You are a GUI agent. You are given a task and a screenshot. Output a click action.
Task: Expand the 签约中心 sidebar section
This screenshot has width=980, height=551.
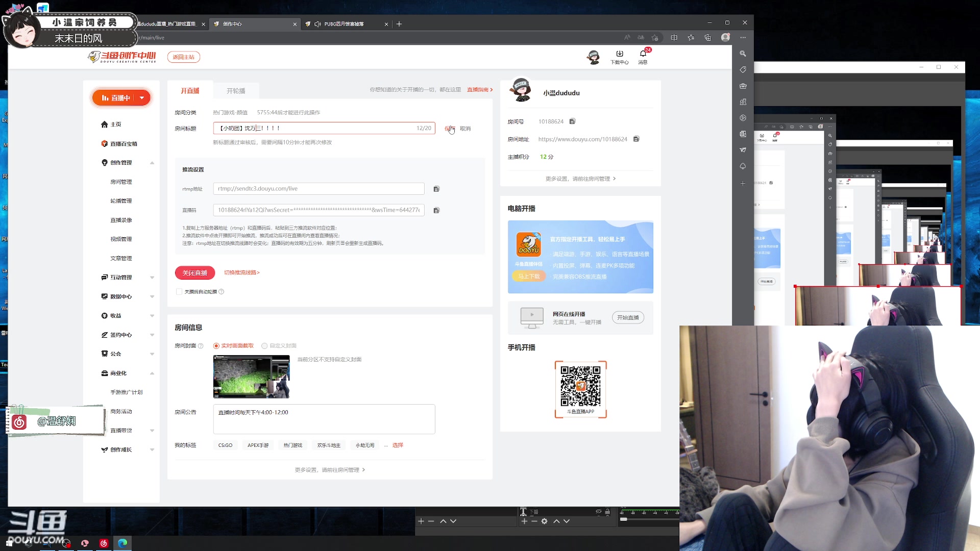[152, 335]
